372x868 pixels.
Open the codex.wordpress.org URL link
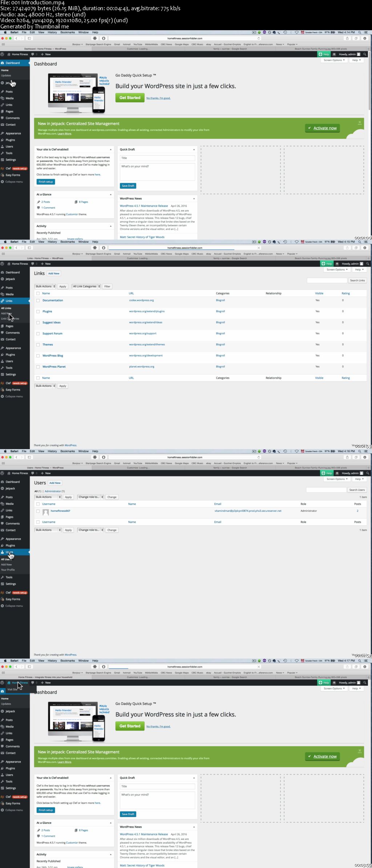pos(141,300)
